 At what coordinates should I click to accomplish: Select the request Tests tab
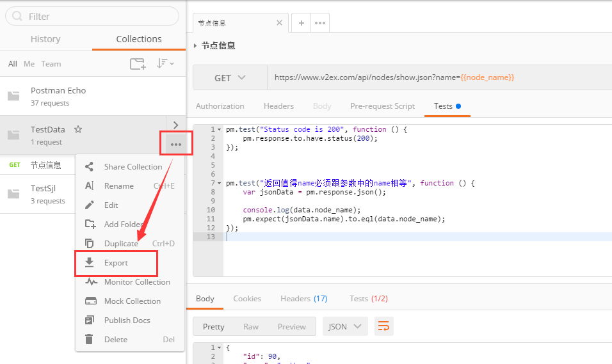[x=447, y=106]
